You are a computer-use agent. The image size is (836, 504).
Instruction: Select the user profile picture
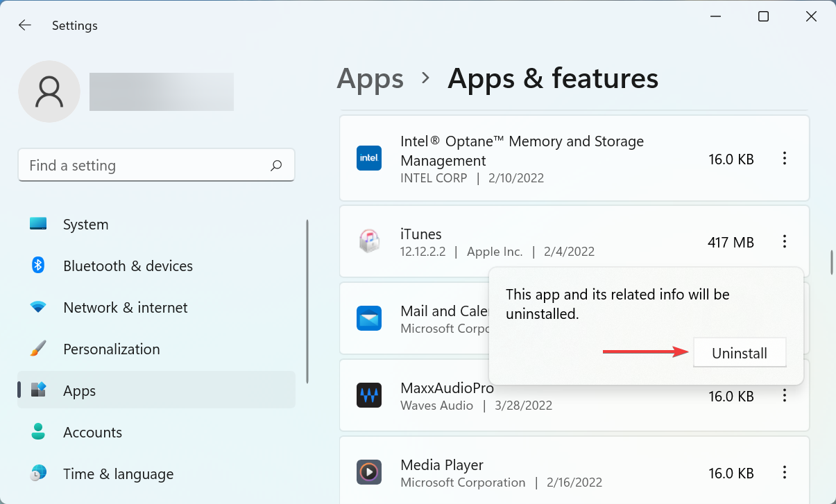point(49,91)
